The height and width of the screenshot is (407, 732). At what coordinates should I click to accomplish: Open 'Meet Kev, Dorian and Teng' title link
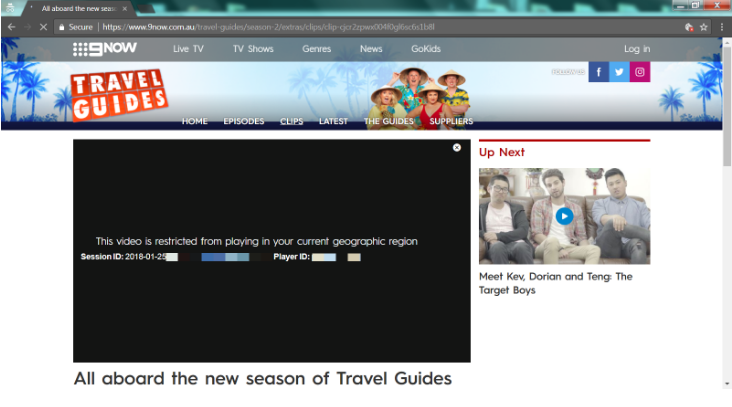pos(556,283)
